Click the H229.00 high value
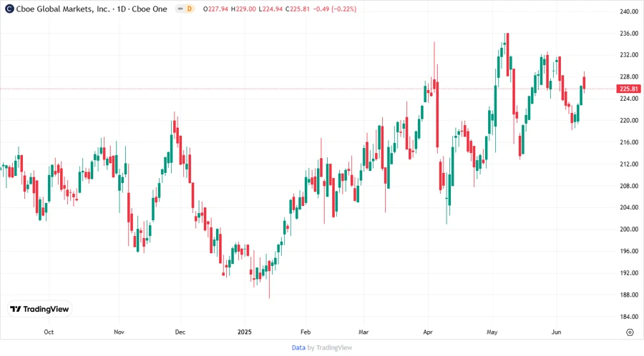 (x=243, y=9)
